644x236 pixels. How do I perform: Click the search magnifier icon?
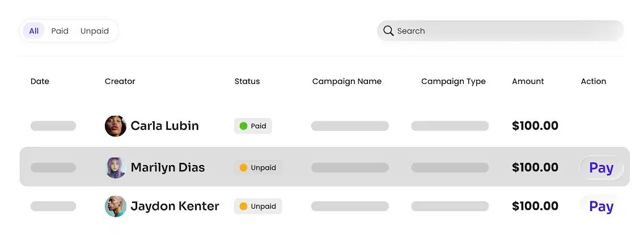388,31
